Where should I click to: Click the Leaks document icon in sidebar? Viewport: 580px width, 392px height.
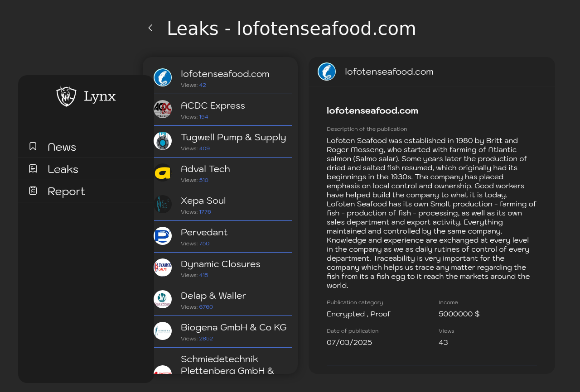coord(33,168)
